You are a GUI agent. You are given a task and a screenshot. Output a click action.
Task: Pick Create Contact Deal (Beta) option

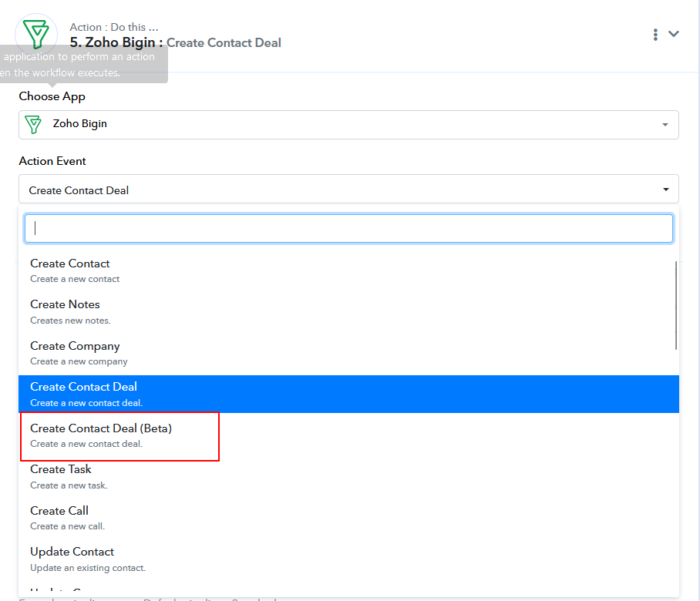pos(101,435)
